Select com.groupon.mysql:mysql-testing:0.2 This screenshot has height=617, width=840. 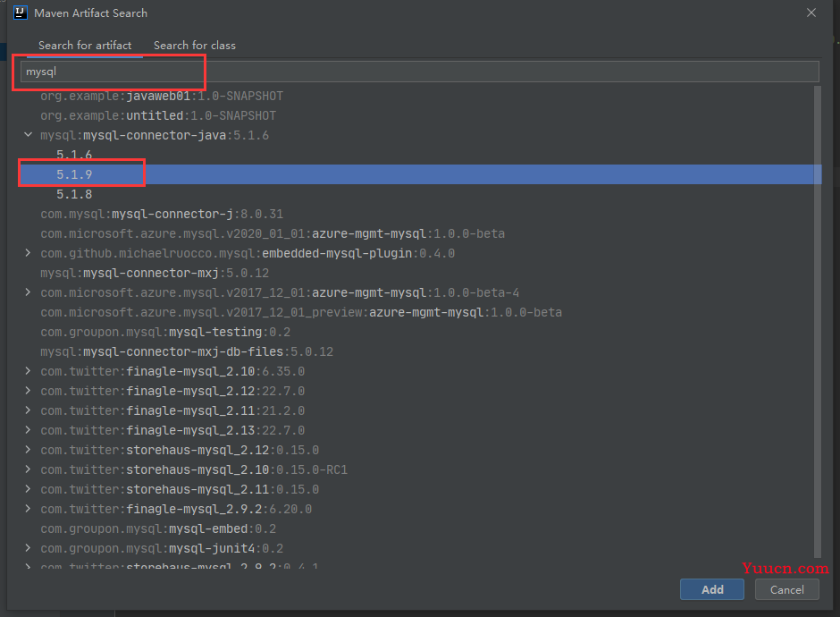point(165,332)
